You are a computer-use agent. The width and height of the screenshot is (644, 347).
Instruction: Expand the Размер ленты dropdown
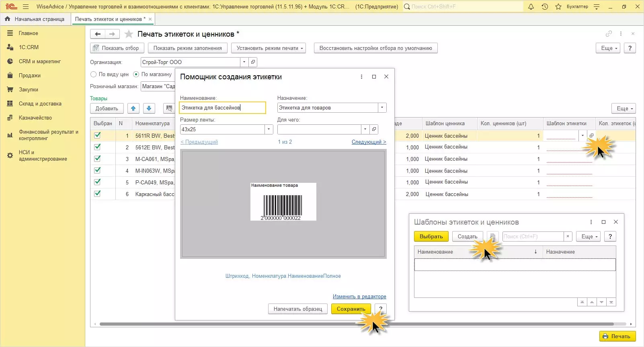pyautogui.click(x=269, y=129)
